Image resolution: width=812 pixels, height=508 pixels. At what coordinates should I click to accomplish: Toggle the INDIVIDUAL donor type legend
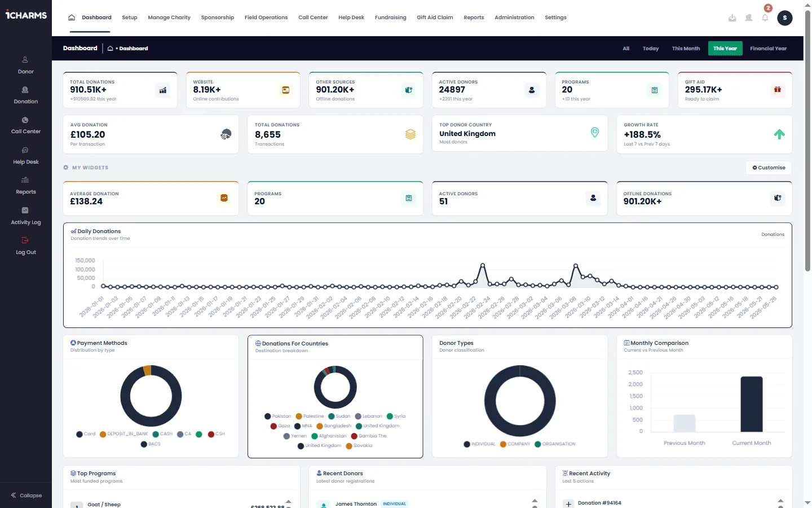click(x=479, y=444)
